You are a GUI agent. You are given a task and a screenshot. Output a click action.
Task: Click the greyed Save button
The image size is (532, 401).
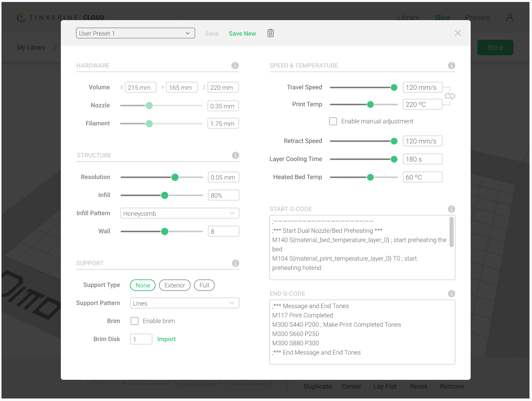pos(212,33)
